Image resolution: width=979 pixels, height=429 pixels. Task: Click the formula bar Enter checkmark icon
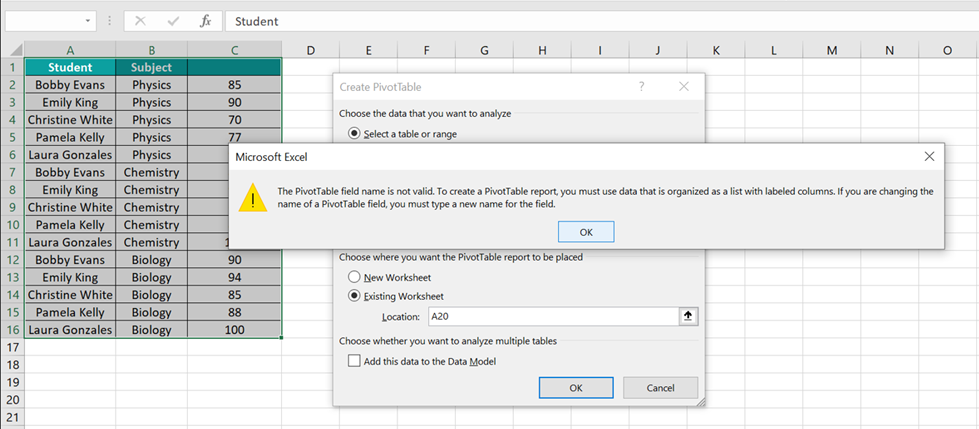click(x=173, y=21)
